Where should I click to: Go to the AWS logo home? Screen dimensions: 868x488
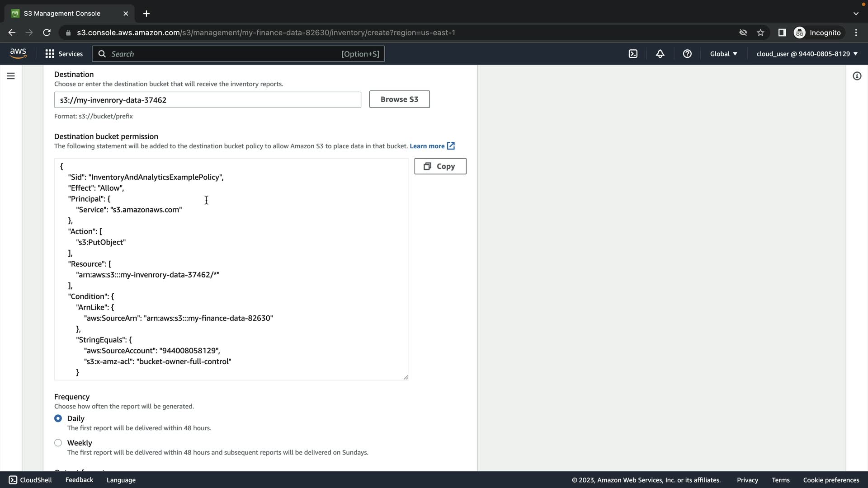18,53
